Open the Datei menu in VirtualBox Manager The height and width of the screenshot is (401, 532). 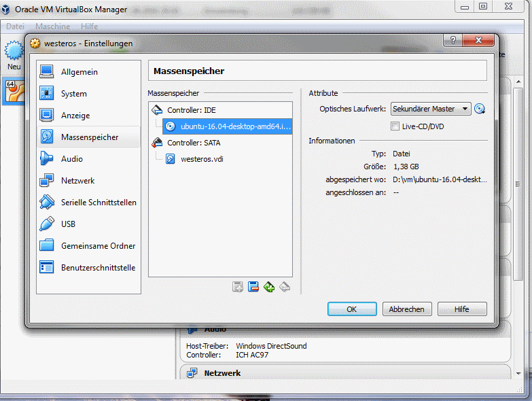(15, 26)
